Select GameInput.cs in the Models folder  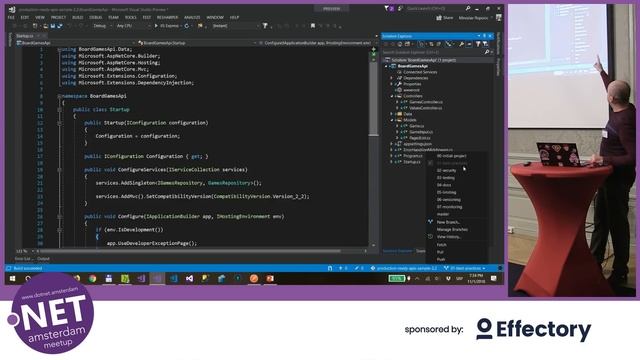421,132
